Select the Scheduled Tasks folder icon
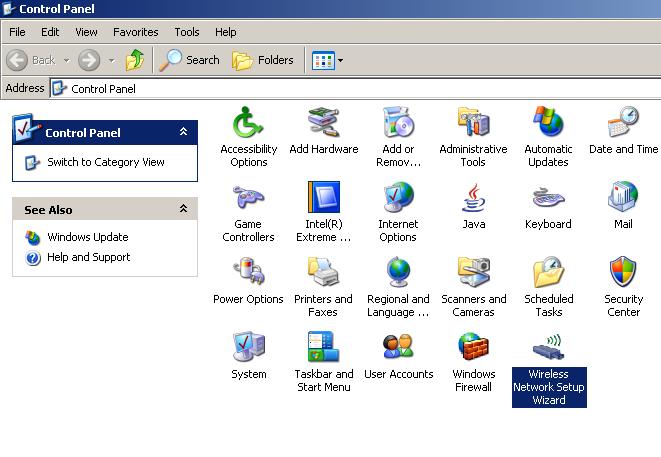This screenshot has height=457, width=661. [548, 272]
